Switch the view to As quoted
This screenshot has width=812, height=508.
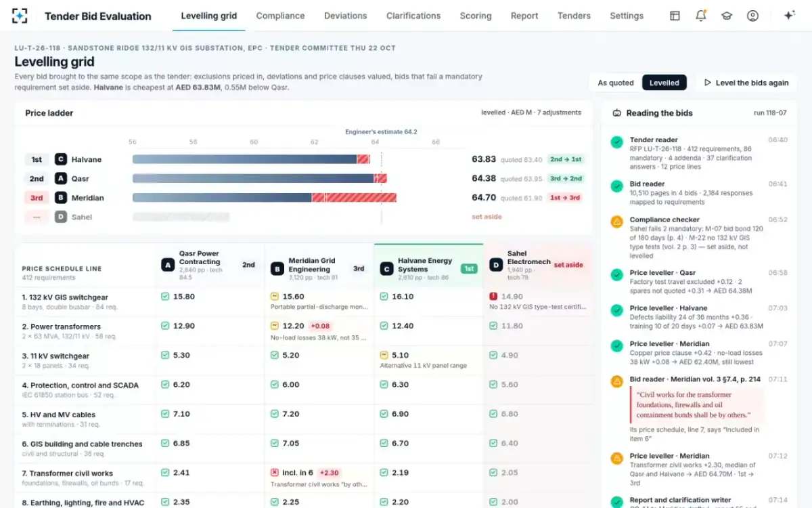click(x=616, y=83)
